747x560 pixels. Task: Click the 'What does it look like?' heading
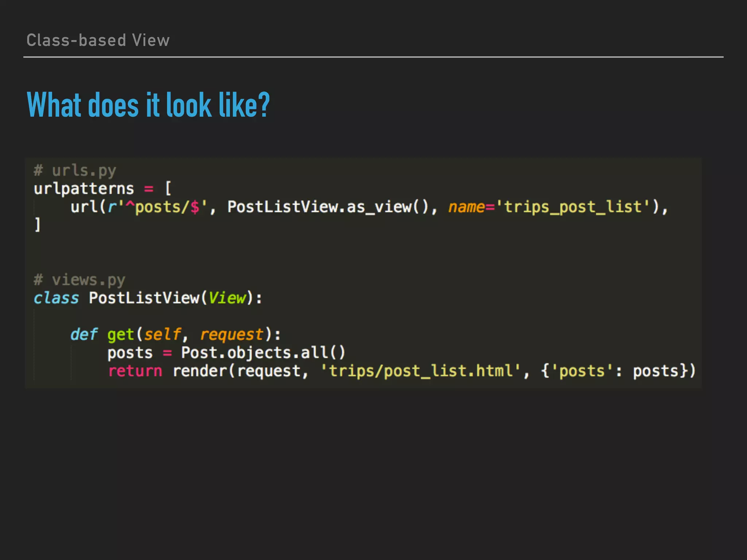(148, 105)
